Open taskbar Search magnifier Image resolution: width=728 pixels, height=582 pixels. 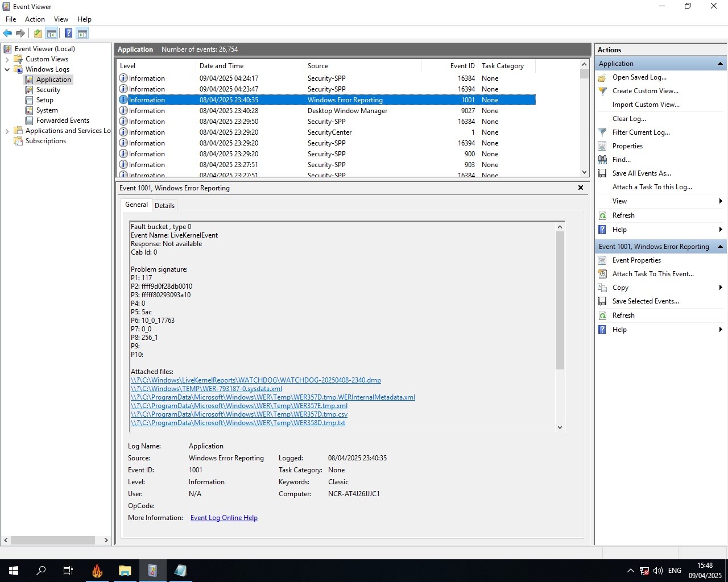point(41,571)
